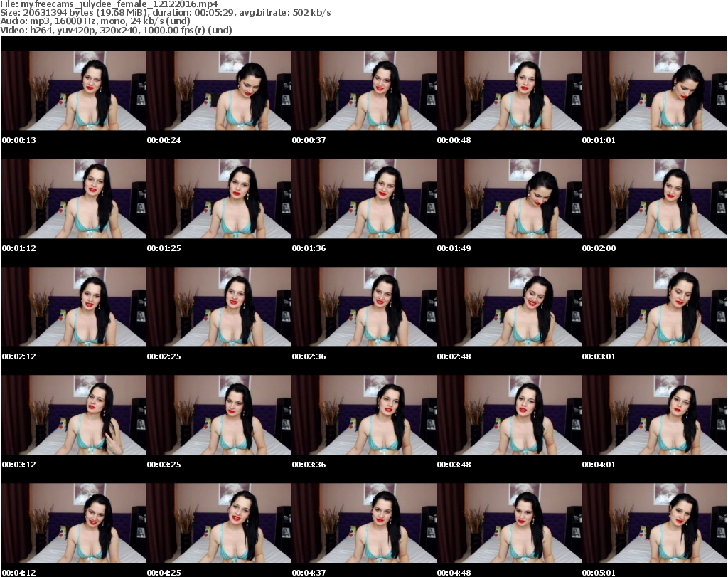
Task: Click the 'Size: 20631394 bytes' info line
Action: 165,13
